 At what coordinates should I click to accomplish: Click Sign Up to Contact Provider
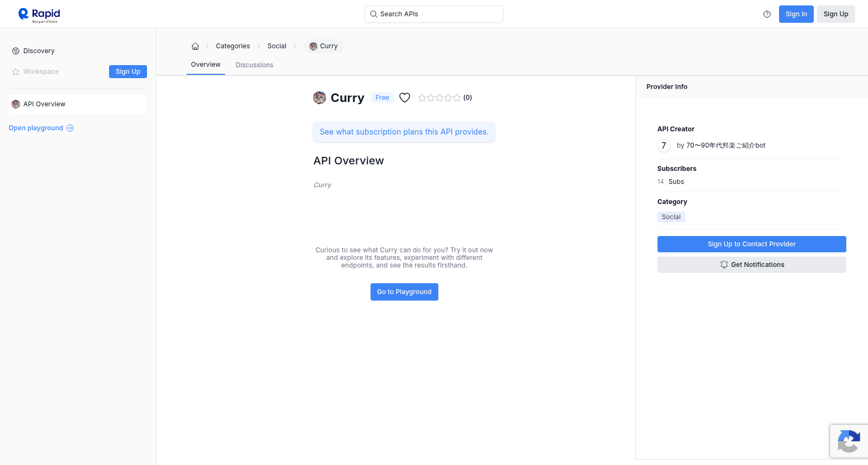click(x=752, y=244)
